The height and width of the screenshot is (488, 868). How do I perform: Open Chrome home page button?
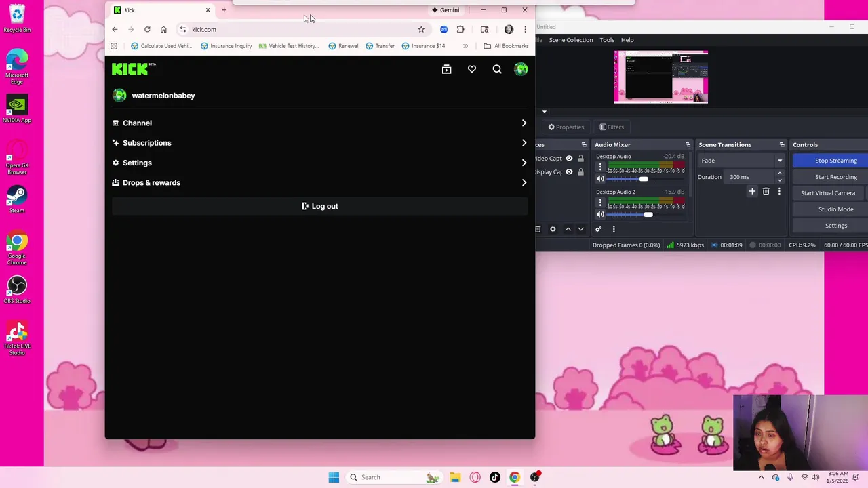tap(163, 29)
